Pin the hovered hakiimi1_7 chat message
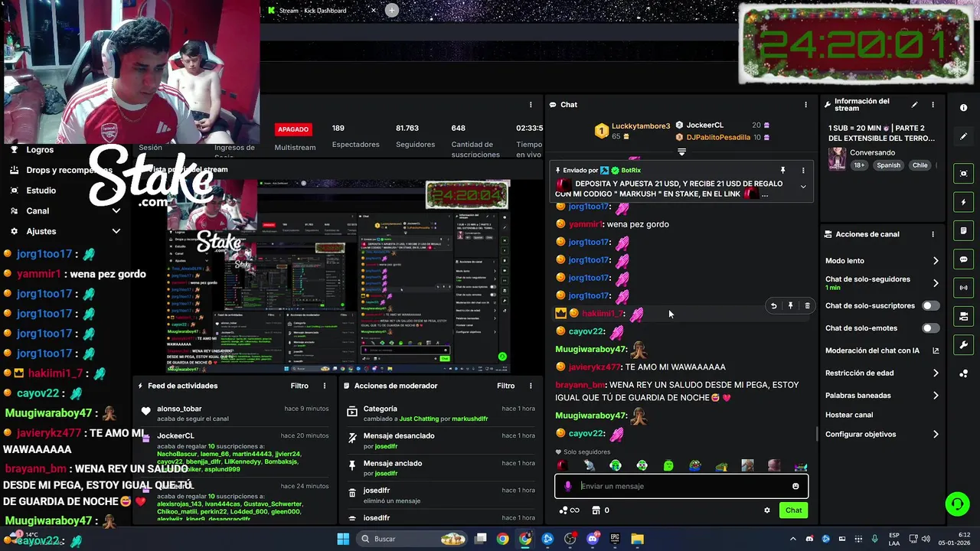The image size is (980, 551). tap(790, 306)
